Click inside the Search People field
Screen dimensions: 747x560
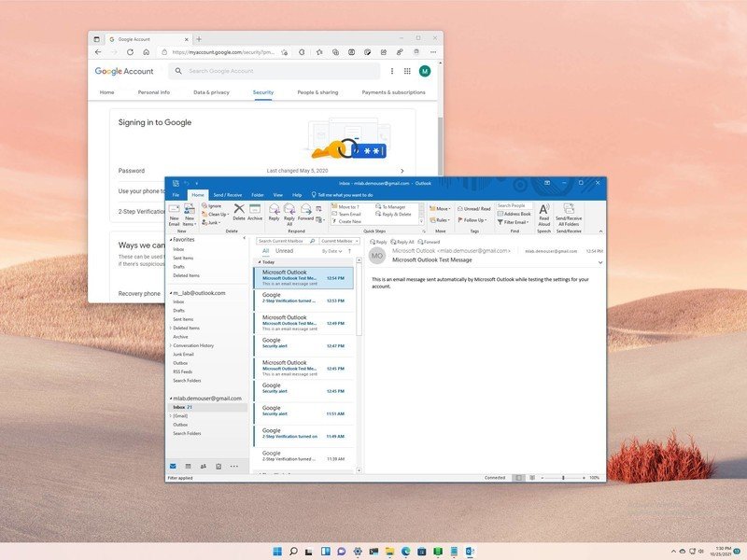pos(514,205)
